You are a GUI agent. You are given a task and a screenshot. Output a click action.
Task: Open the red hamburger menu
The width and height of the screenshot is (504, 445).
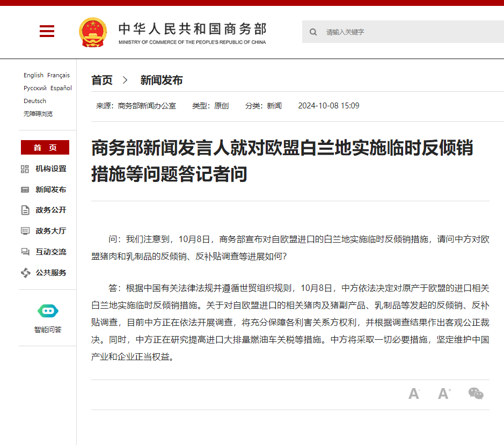click(47, 32)
